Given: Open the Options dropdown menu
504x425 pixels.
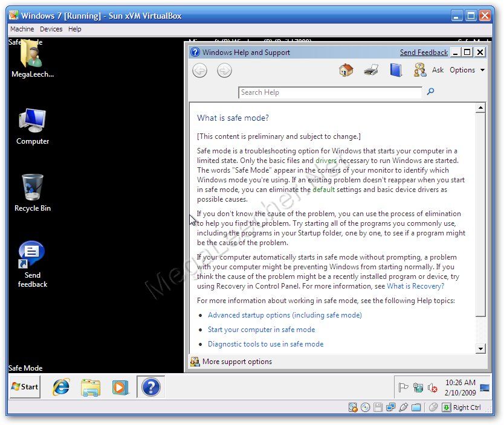Looking at the screenshot, I should coord(467,70).
